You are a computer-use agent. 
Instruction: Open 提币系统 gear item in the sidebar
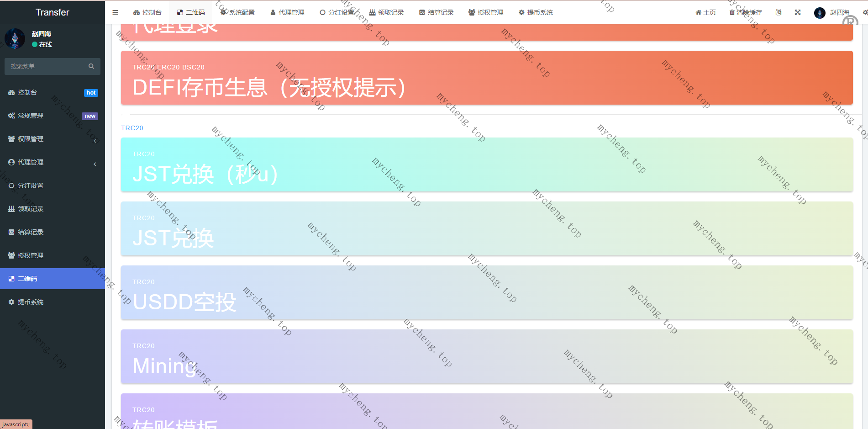pos(31,302)
